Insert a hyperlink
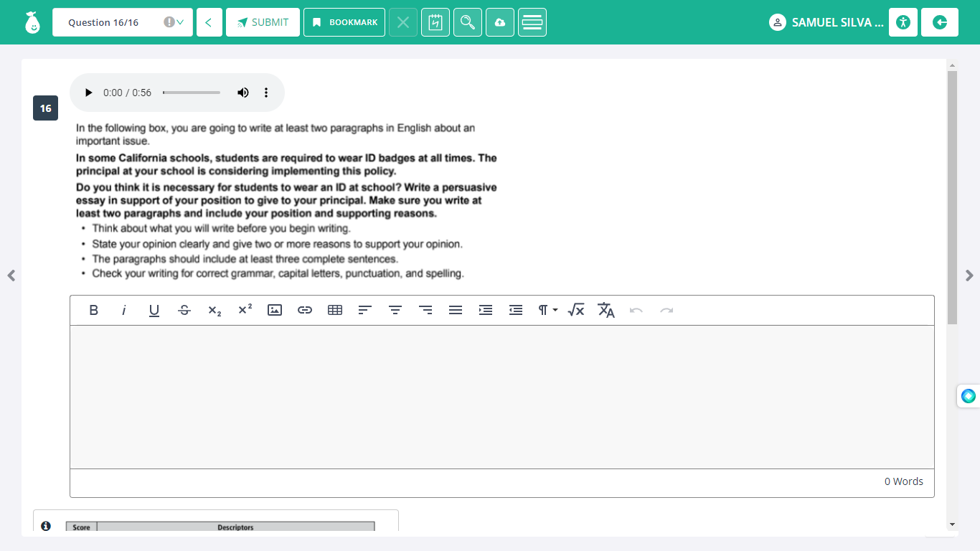980x551 pixels. [305, 310]
